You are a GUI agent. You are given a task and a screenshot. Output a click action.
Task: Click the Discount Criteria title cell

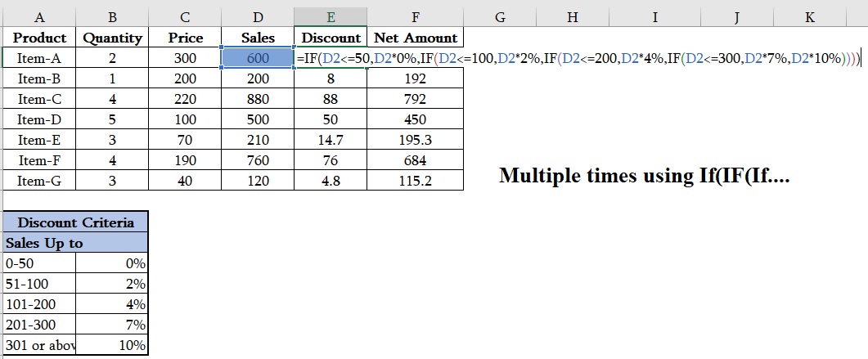pos(76,222)
